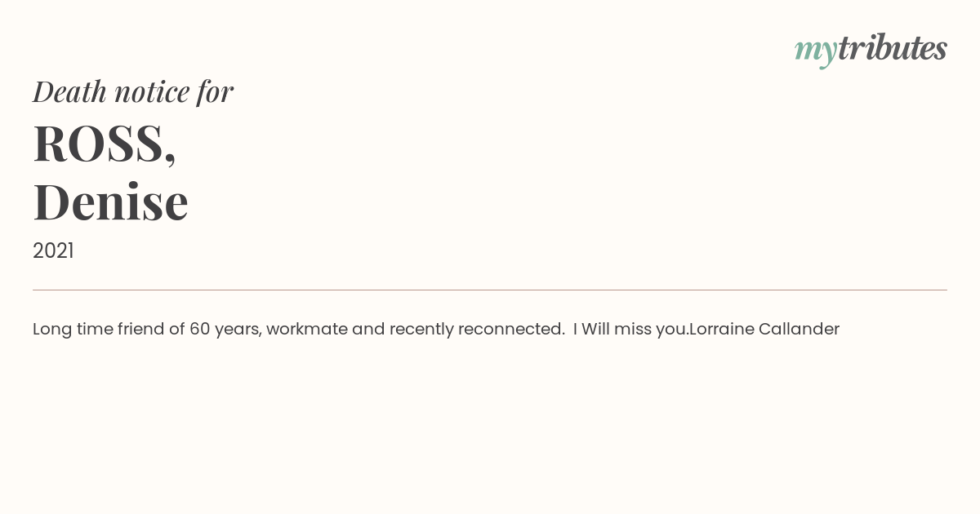980x514 pixels.
Task: Select the year 2021
Action: pos(53,251)
